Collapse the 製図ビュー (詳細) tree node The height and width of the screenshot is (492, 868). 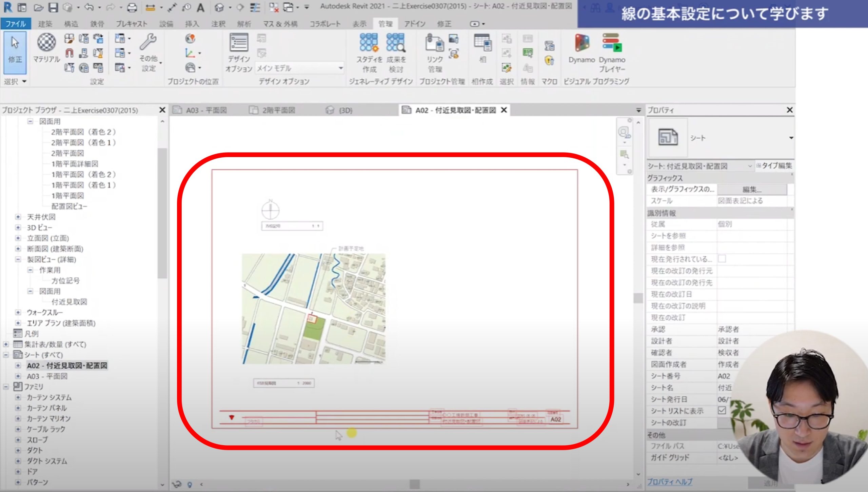pyautogui.click(x=18, y=259)
